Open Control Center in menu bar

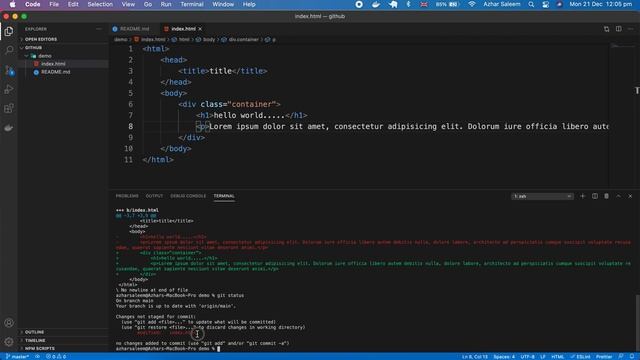(546, 4)
